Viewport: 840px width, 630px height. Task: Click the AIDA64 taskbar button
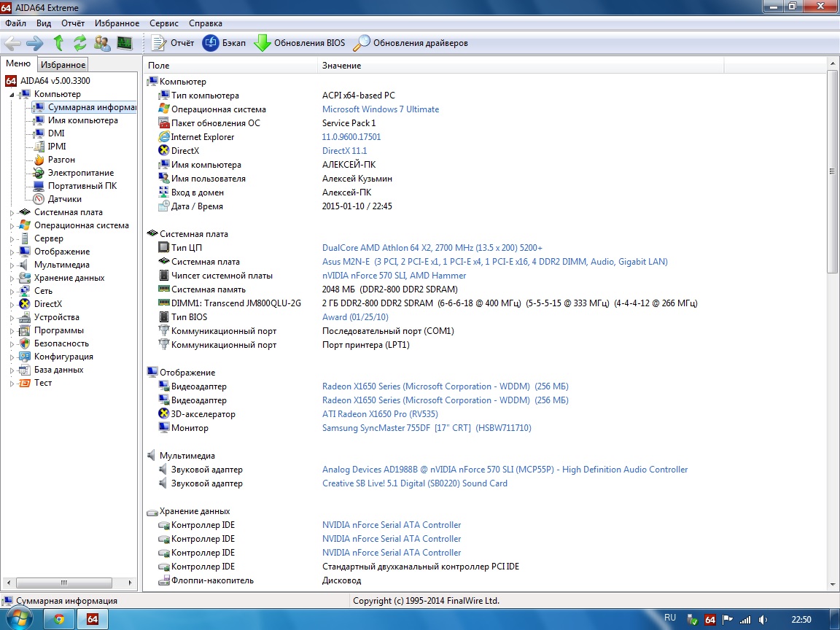[x=93, y=619]
